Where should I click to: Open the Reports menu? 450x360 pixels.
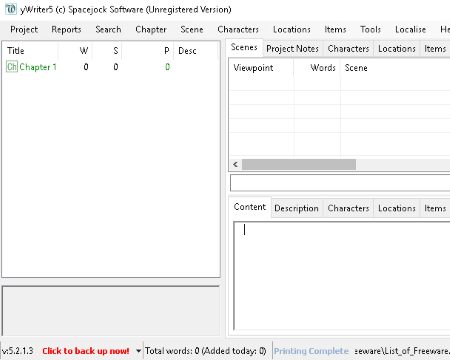[66, 30]
